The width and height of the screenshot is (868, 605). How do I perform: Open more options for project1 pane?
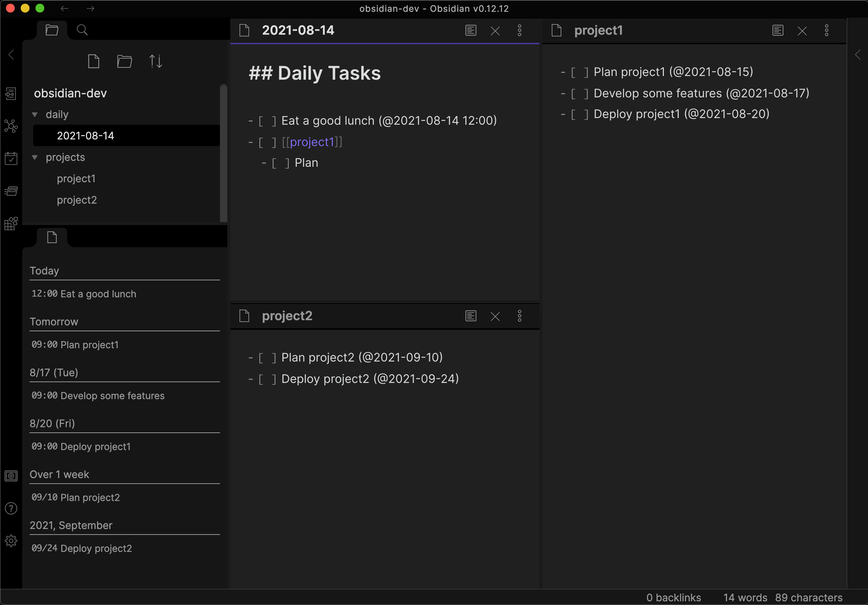click(x=827, y=31)
